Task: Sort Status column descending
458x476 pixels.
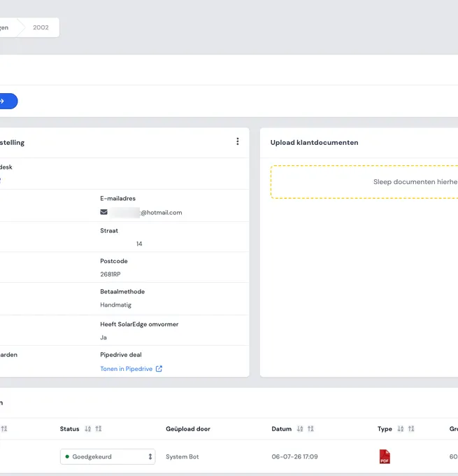Action: pyautogui.click(x=99, y=428)
